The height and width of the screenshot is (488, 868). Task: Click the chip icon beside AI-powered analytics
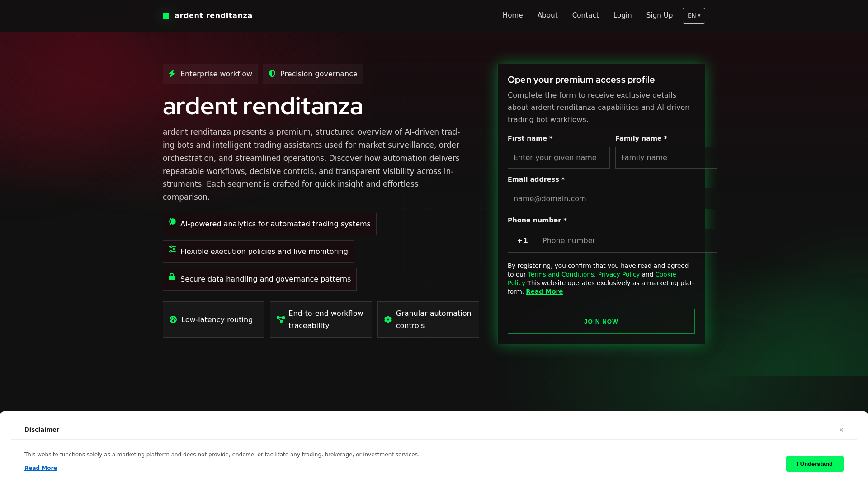(x=172, y=221)
